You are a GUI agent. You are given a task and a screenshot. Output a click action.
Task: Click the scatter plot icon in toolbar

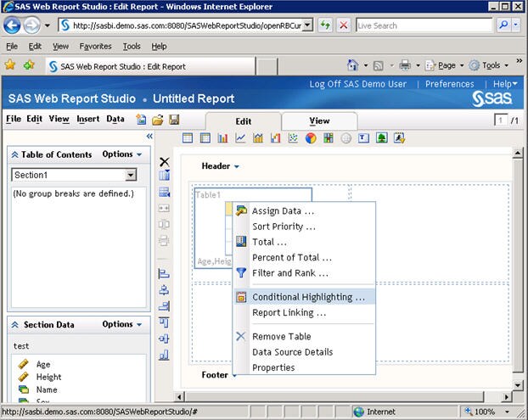293,138
